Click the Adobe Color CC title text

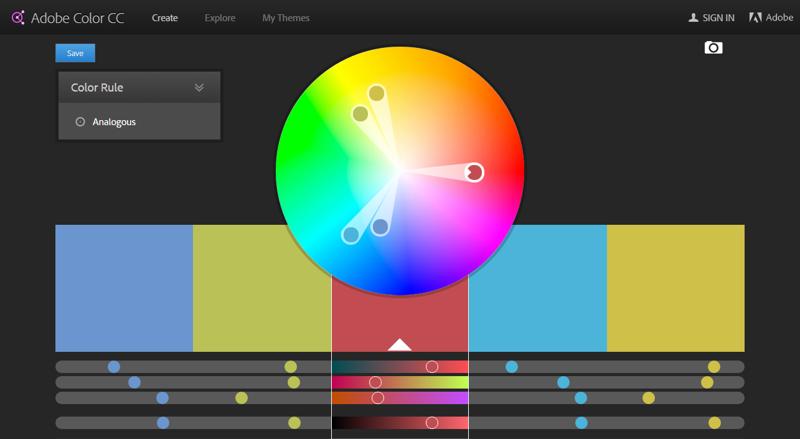[x=78, y=18]
